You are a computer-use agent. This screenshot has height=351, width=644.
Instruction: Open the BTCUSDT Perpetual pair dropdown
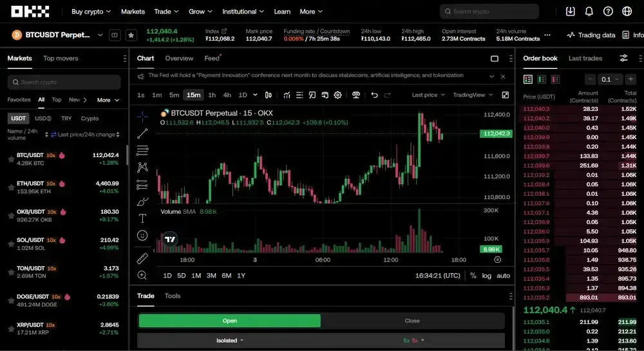click(x=100, y=35)
